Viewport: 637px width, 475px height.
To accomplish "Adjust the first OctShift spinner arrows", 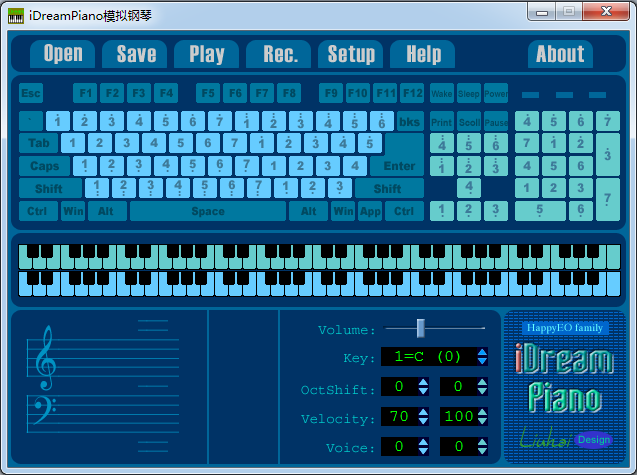I will (422, 387).
